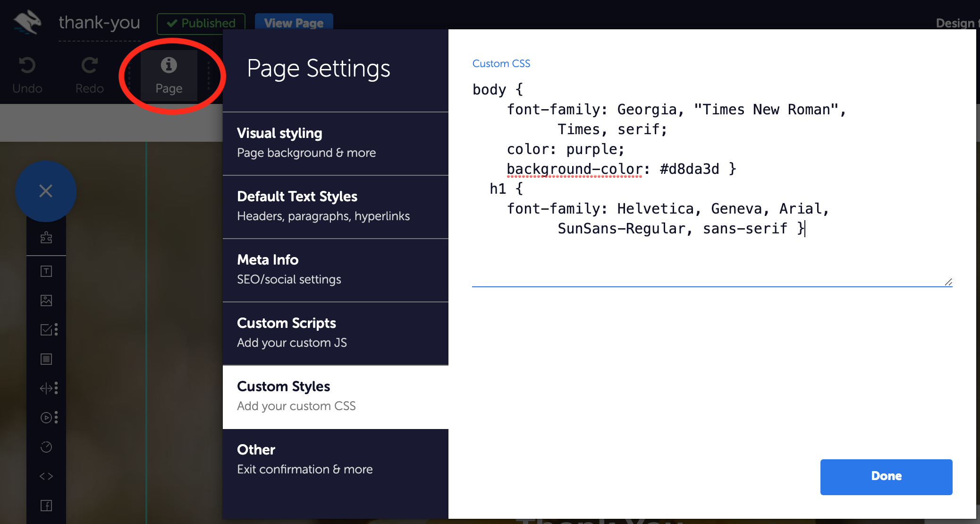This screenshot has height=524, width=980.
Task: Click the Redo arrow icon
Action: click(x=89, y=65)
